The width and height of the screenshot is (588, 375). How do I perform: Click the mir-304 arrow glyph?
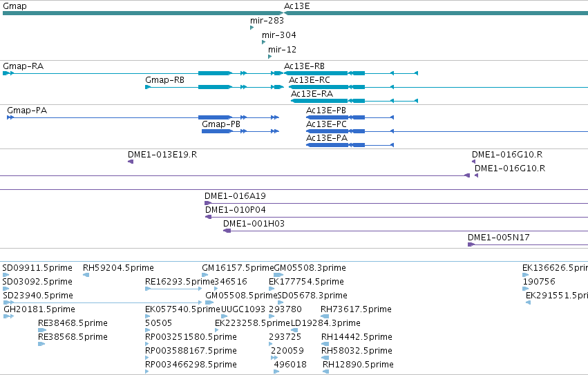(264, 42)
